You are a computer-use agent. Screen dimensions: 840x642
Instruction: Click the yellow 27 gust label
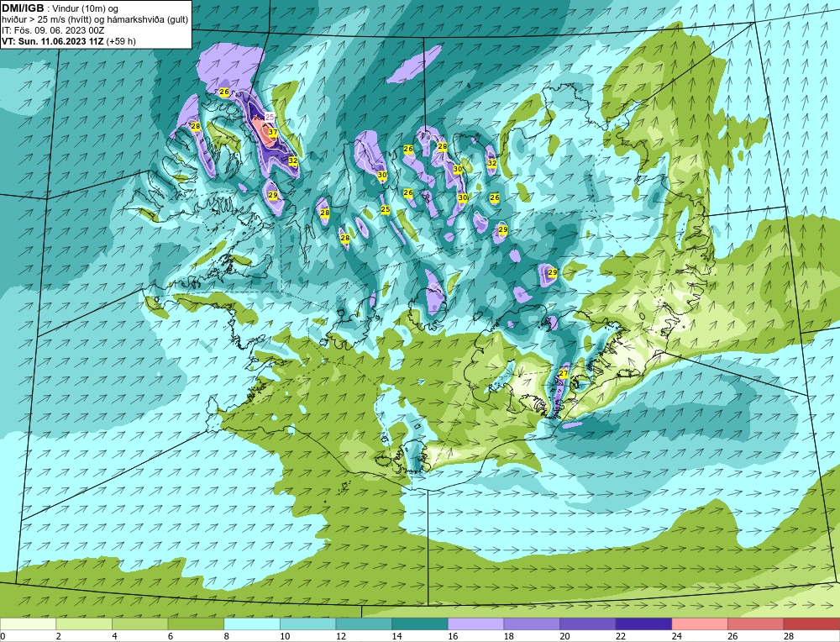point(563,373)
